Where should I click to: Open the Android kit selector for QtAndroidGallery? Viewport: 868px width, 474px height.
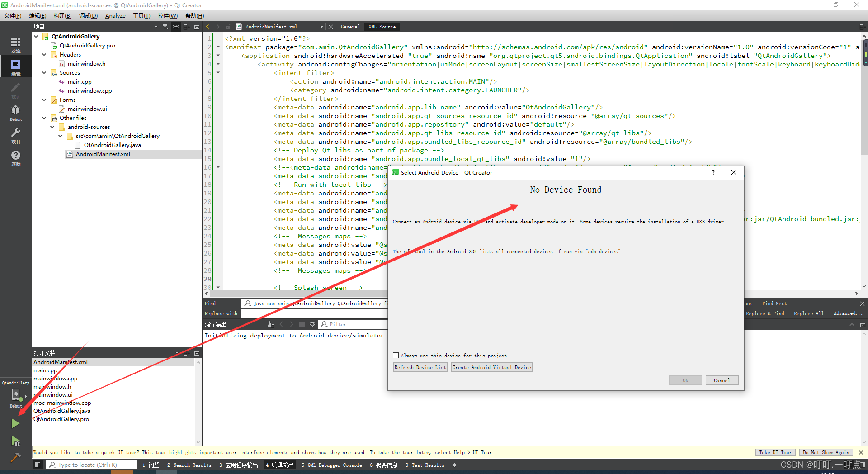point(16,394)
